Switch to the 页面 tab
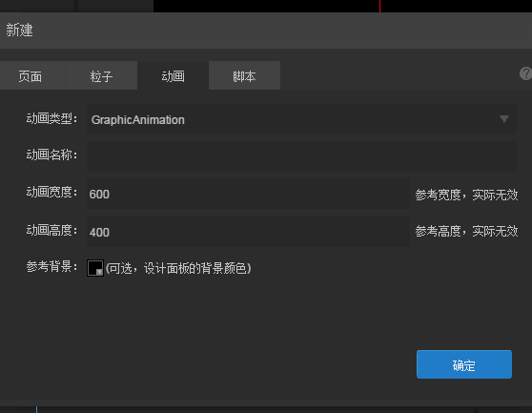 point(31,75)
